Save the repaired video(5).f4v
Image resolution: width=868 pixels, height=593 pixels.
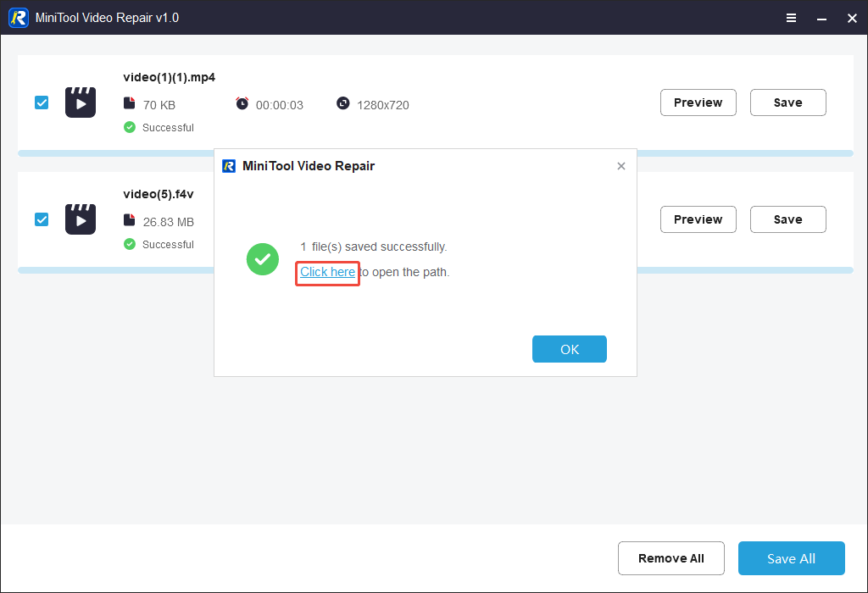(x=787, y=219)
